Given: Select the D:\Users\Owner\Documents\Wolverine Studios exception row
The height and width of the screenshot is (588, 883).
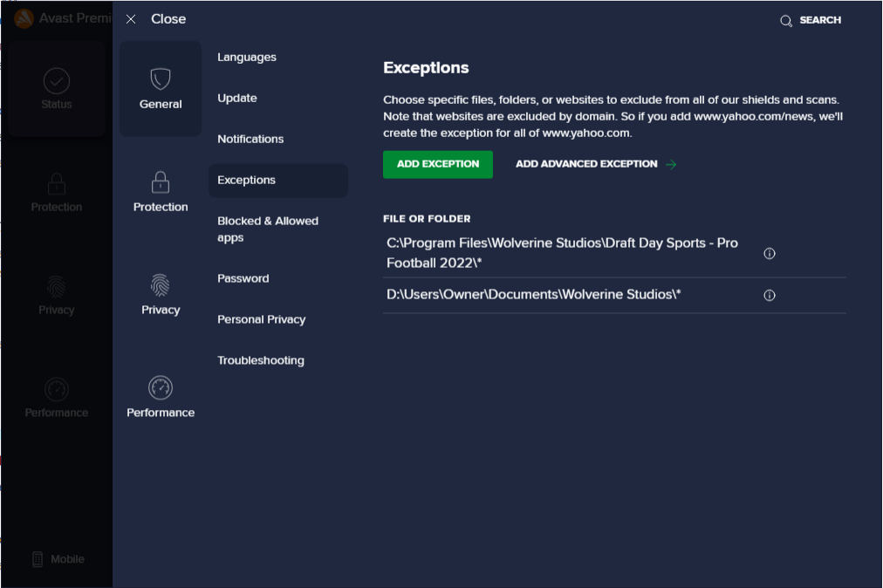Looking at the screenshot, I should pyautogui.click(x=614, y=295).
